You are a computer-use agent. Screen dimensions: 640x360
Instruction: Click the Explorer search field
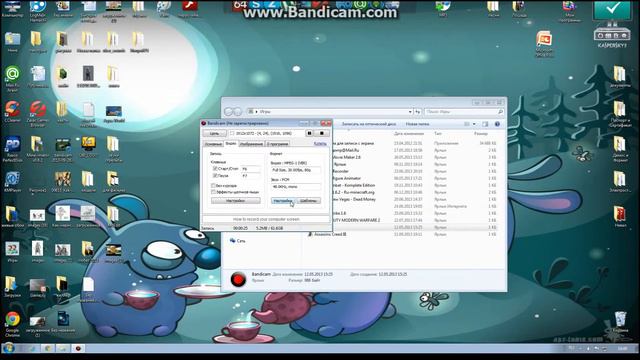pyautogui.click(x=464, y=111)
